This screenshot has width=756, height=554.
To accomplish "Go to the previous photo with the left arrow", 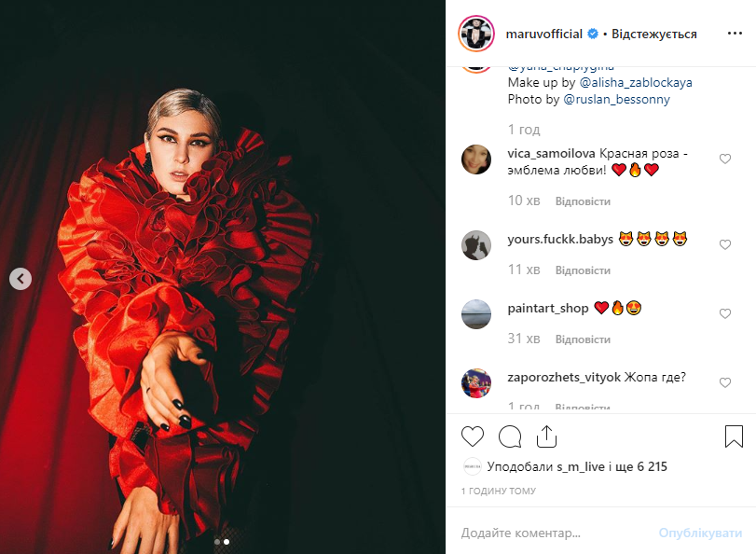I will [21, 279].
